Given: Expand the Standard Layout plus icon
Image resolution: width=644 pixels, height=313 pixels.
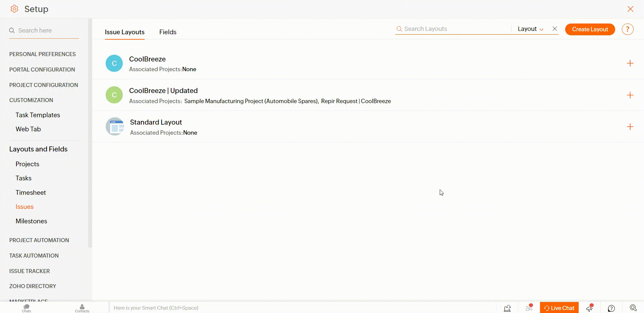Looking at the screenshot, I should [630, 127].
